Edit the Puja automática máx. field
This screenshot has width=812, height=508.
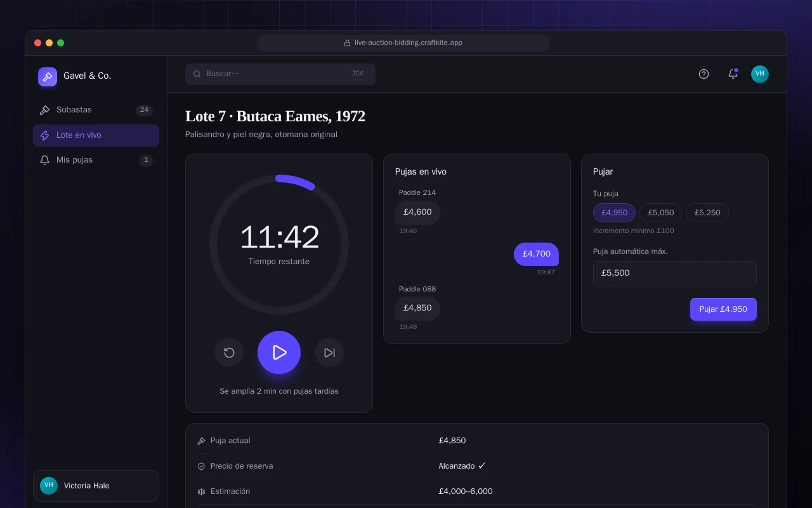[x=675, y=273]
